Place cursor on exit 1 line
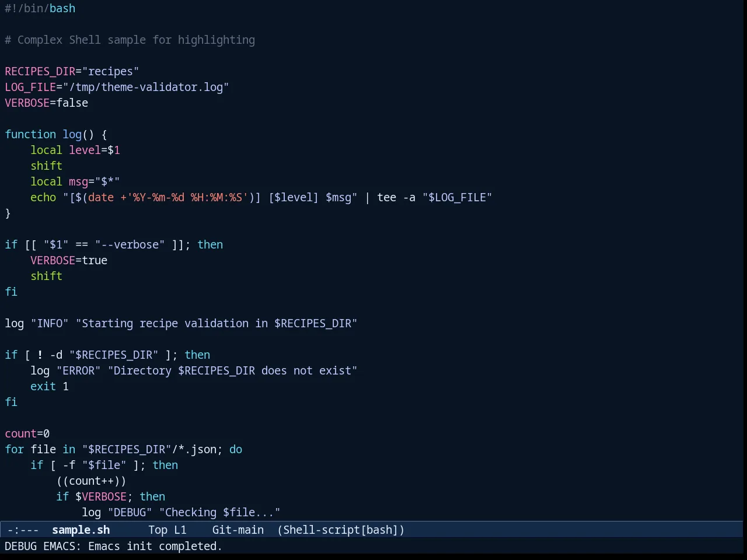Viewport: 747px width, 560px height. pos(50,386)
